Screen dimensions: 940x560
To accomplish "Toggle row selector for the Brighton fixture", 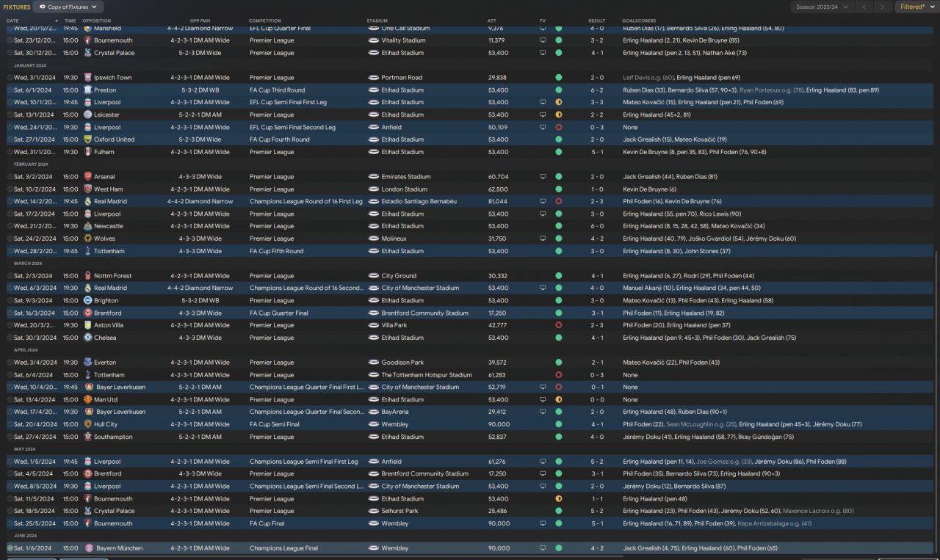I will tap(10, 301).
